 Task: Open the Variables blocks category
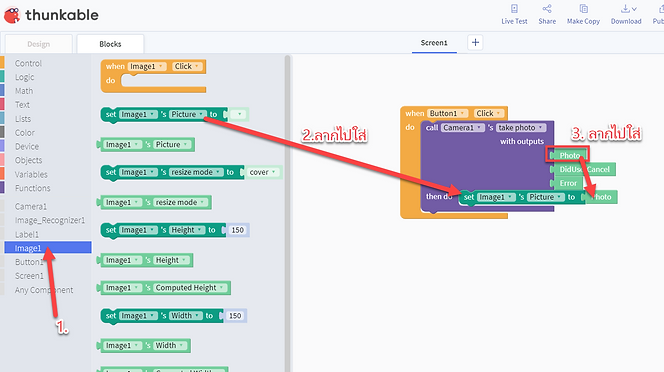(31, 174)
